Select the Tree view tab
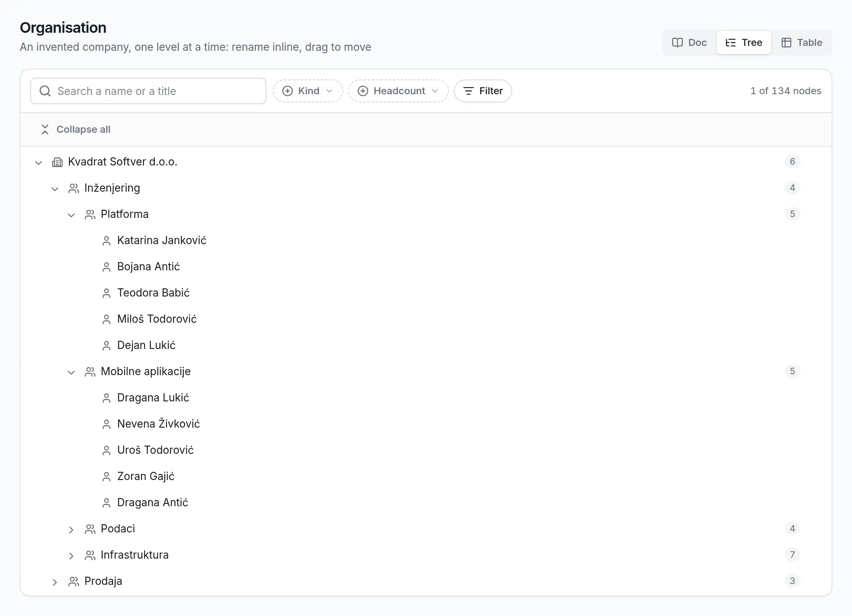The image size is (852, 616). coord(744,43)
